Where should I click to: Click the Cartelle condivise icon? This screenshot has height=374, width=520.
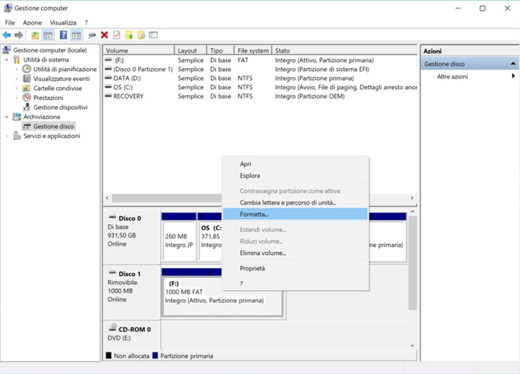27,88
